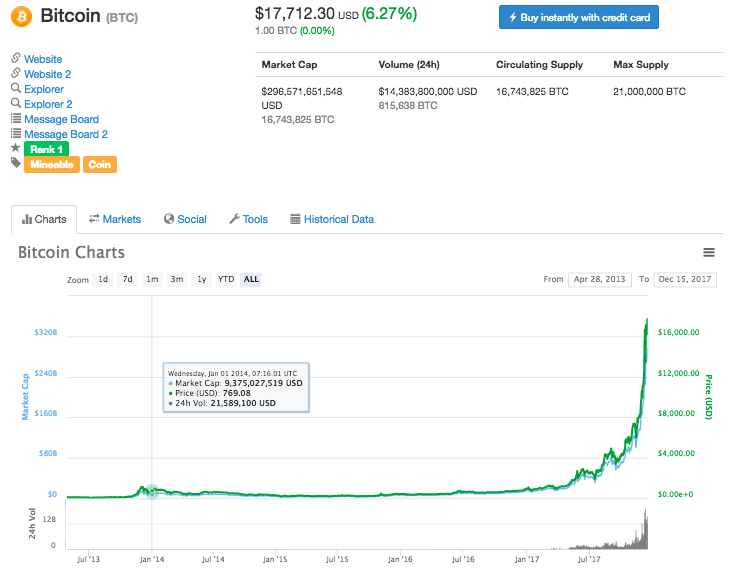
Task: Buy instantly with credit card
Action: [x=579, y=17]
